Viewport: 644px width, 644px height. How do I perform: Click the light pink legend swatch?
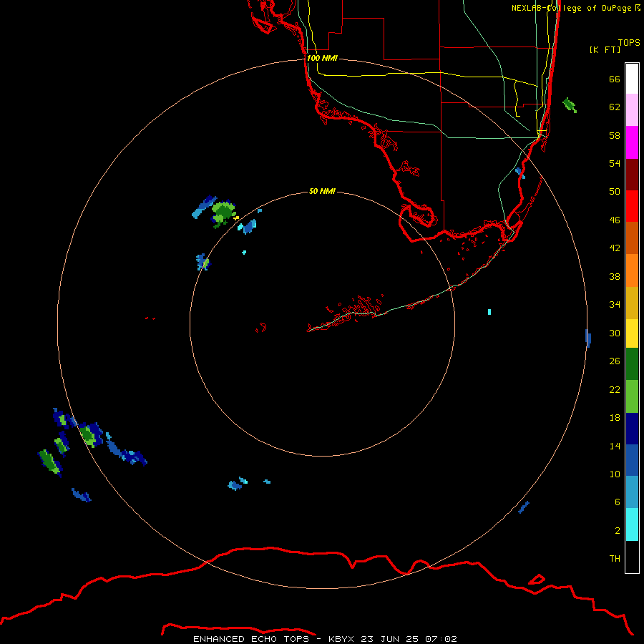coord(632,109)
